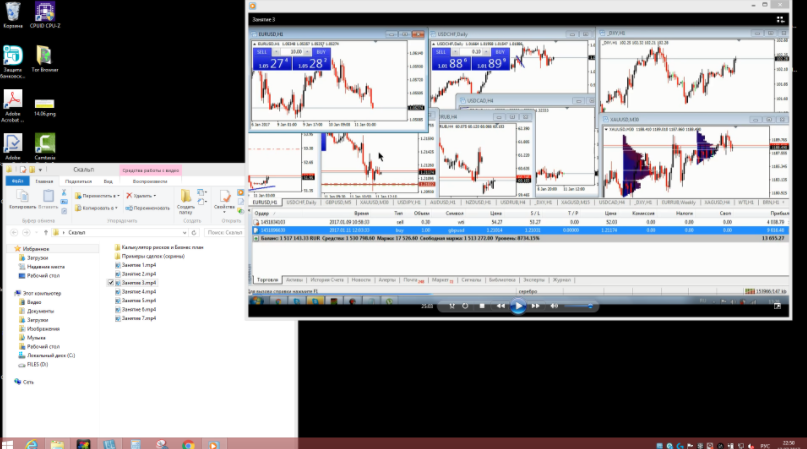The height and width of the screenshot is (449, 807).
Task: Open the CPUID CPU-Z desktop shortcut
Action: click(x=44, y=15)
